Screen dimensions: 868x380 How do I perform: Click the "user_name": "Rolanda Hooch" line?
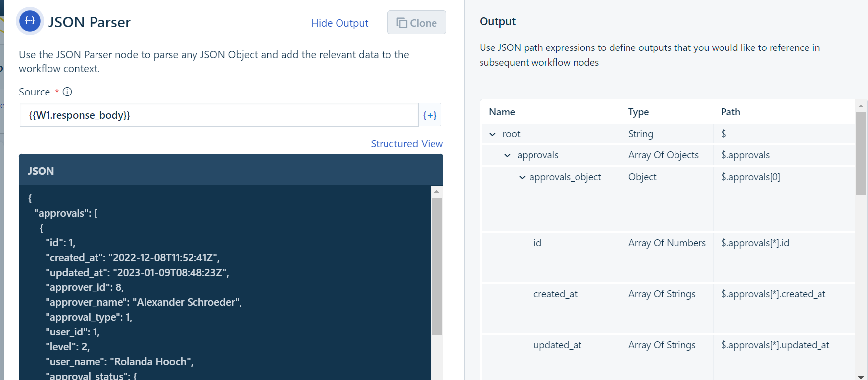[119, 361]
